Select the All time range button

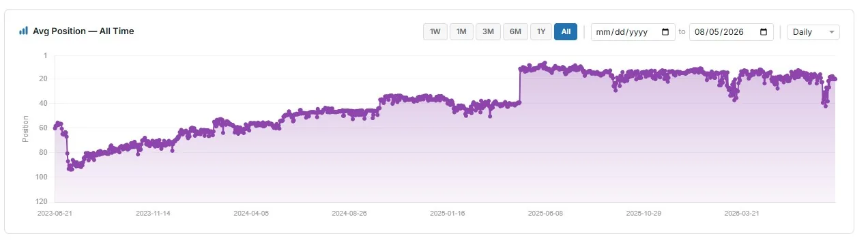coord(566,31)
